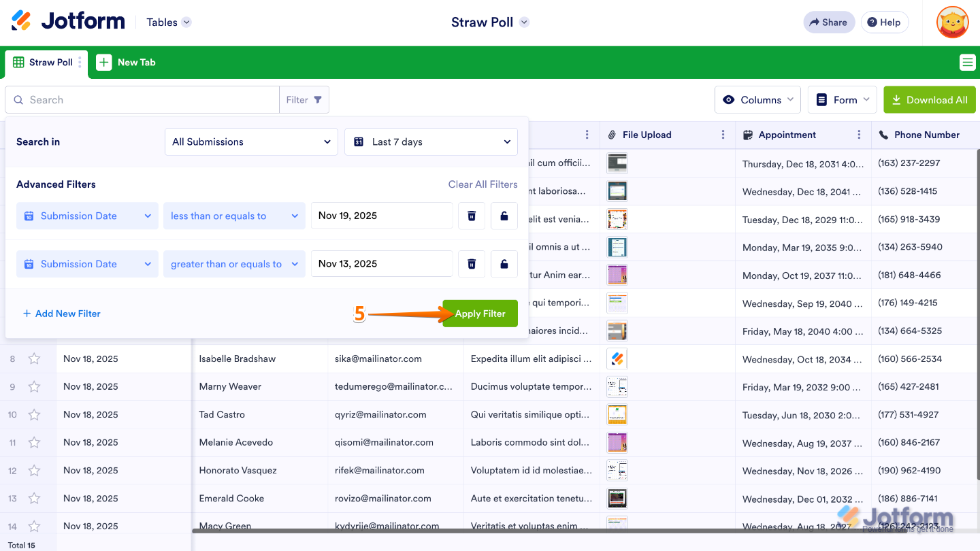980x551 pixels.
Task: Apply Filter with the green button
Action: 480,314
